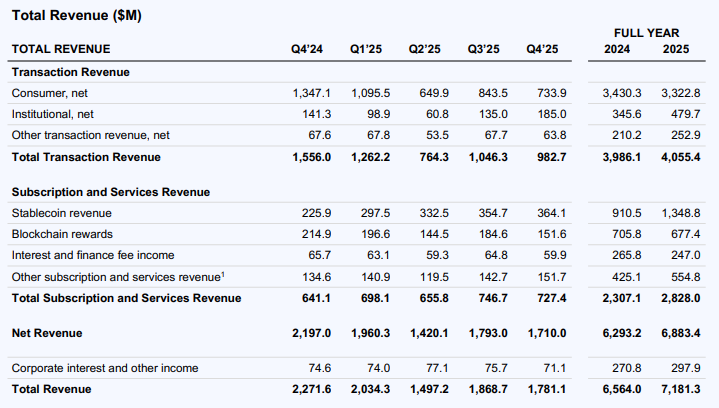719x408 pixels.
Task: Click 'Total Transaction Revenue' row label
Action: click(x=86, y=157)
